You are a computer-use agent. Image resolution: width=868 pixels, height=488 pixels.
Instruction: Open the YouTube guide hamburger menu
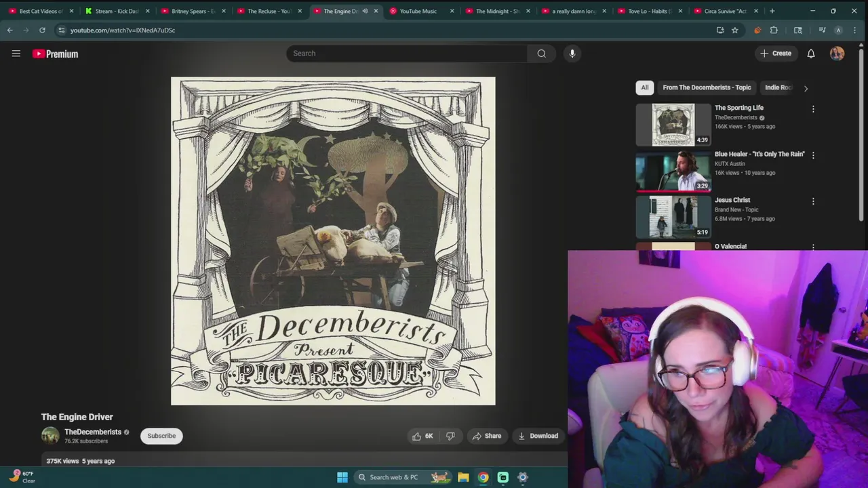pos(16,54)
